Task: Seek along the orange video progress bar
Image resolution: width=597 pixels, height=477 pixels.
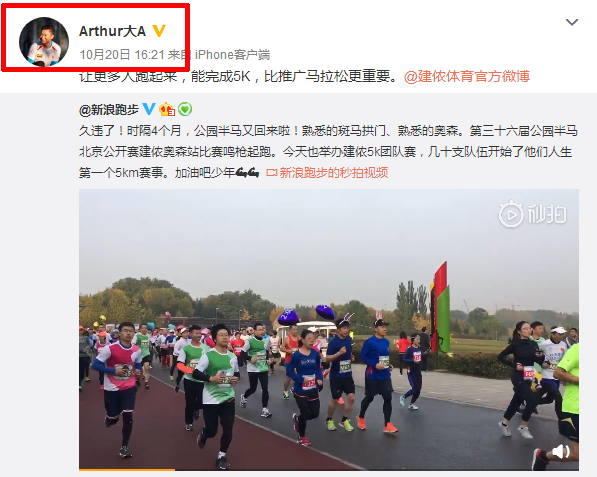Action: pos(329,470)
